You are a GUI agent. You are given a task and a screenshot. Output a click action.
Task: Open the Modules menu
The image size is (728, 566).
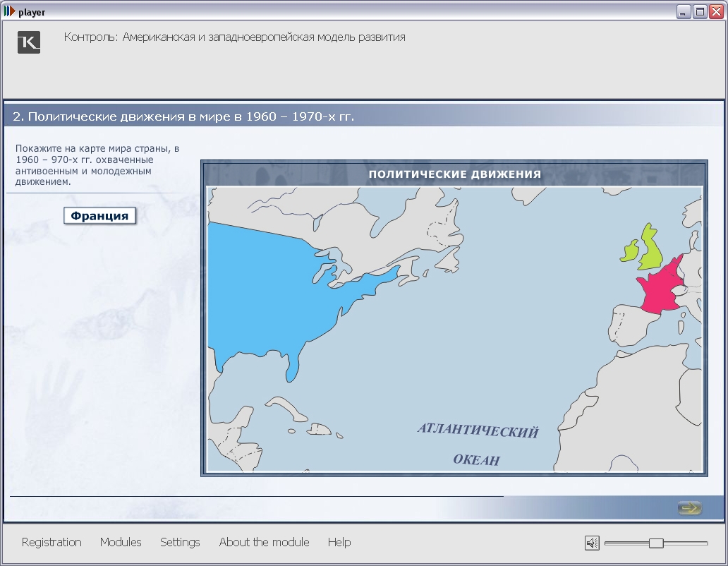[x=121, y=542]
